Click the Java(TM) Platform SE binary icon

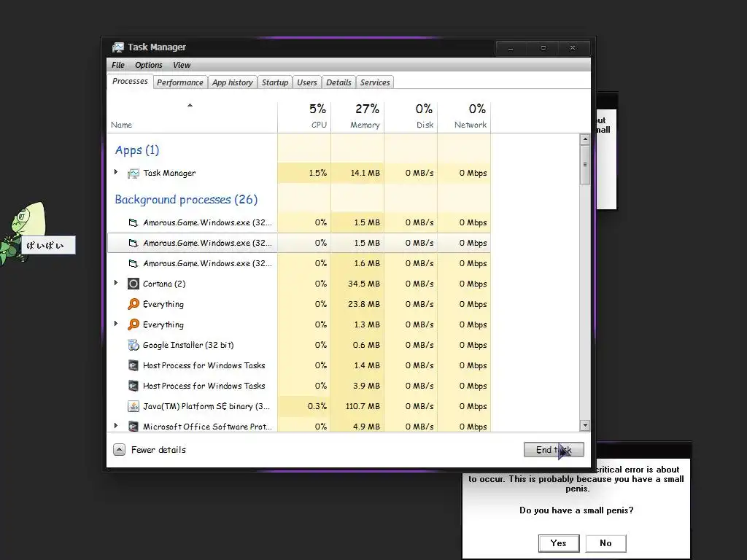[x=133, y=406]
